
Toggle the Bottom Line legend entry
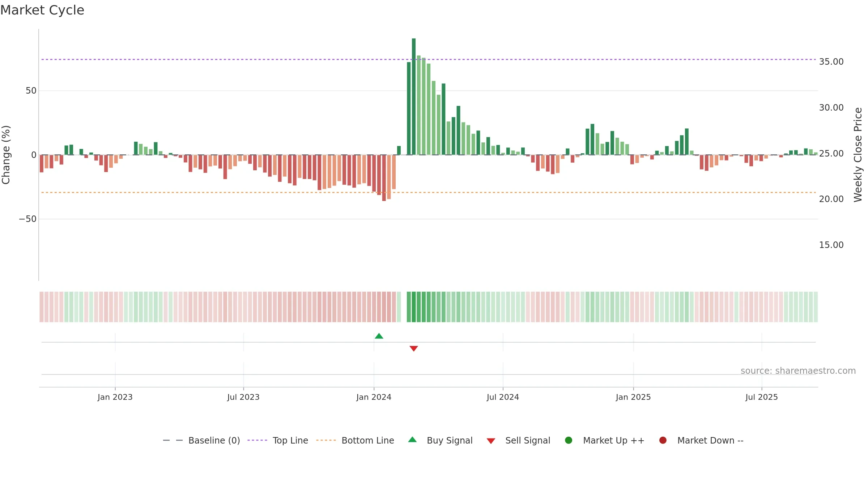(x=355, y=441)
